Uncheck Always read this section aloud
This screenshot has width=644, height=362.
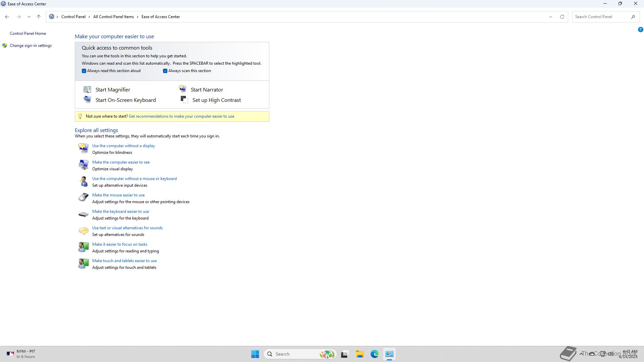84,71
